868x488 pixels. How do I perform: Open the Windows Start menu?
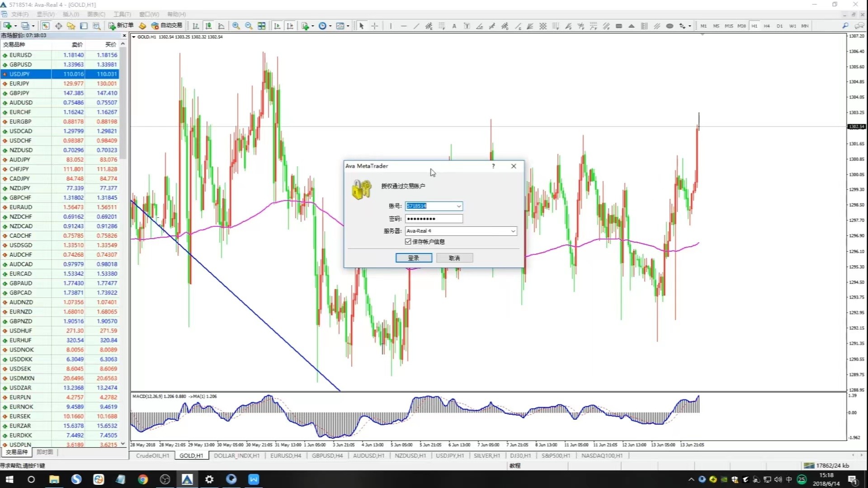click(x=9, y=479)
